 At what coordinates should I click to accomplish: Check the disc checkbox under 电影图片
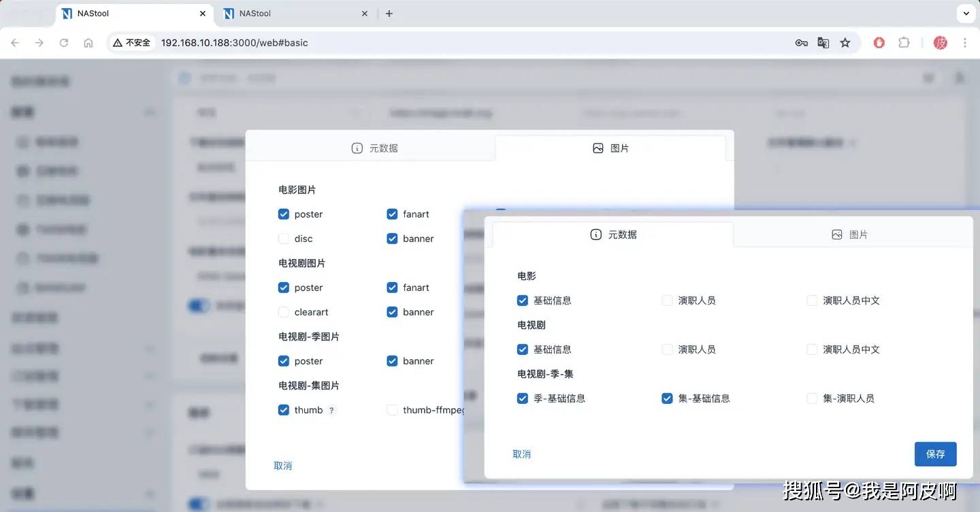click(x=284, y=239)
